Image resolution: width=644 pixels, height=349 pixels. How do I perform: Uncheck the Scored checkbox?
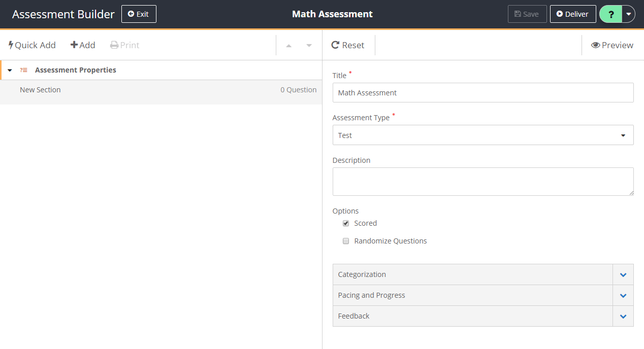pyautogui.click(x=346, y=223)
